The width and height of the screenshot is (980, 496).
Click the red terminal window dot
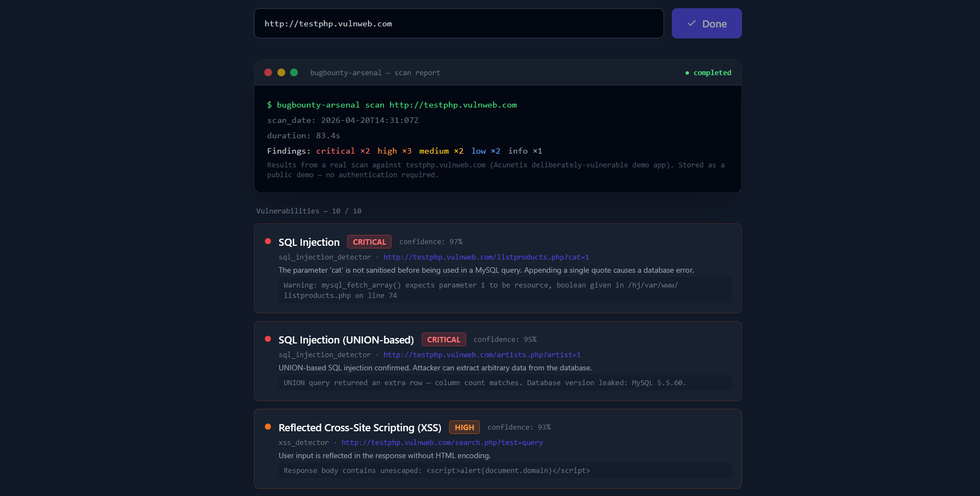pos(268,72)
